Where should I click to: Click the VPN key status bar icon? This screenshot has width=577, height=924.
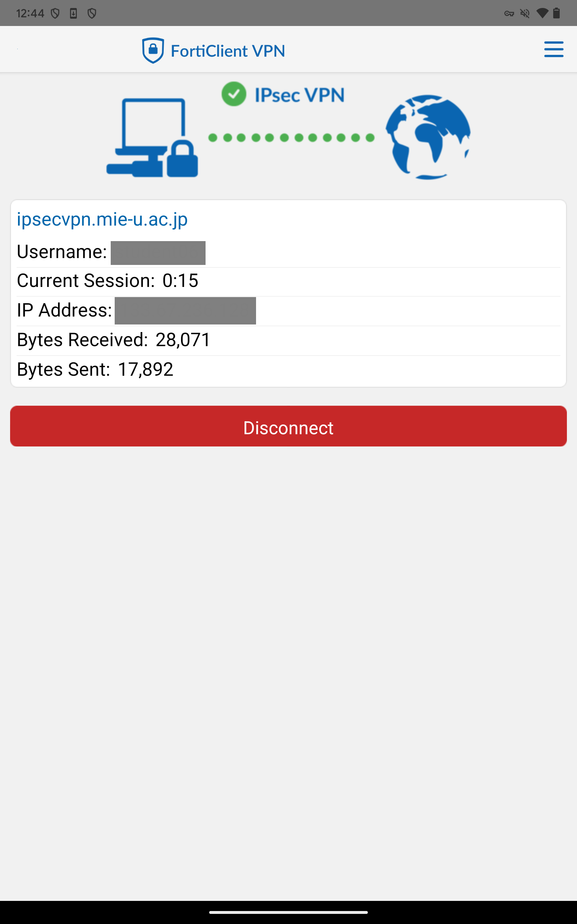(x=509, y=14)
